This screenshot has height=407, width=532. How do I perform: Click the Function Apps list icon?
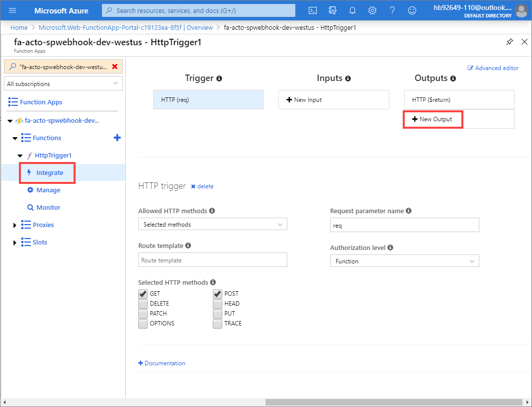click(x=13, y=102)
